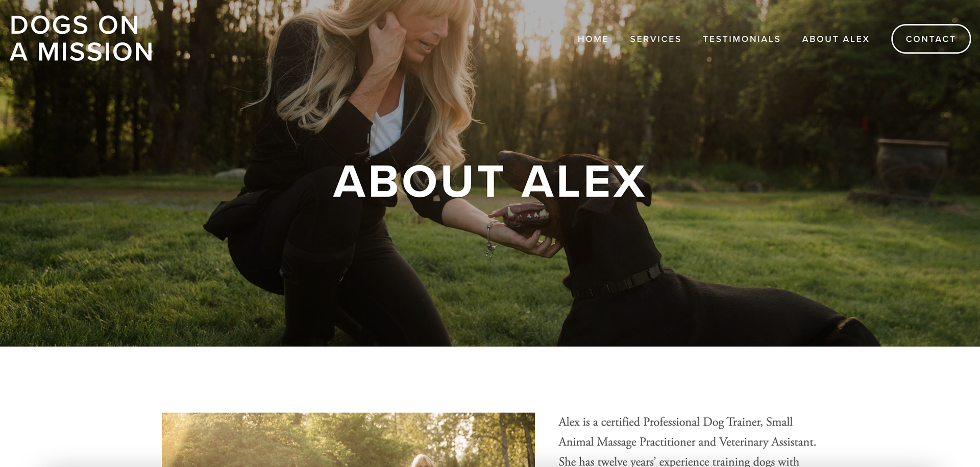
Task: Click the 'Animal Massage Practitioner' text line
Action: pyautogui.click(x=687, y=442)
